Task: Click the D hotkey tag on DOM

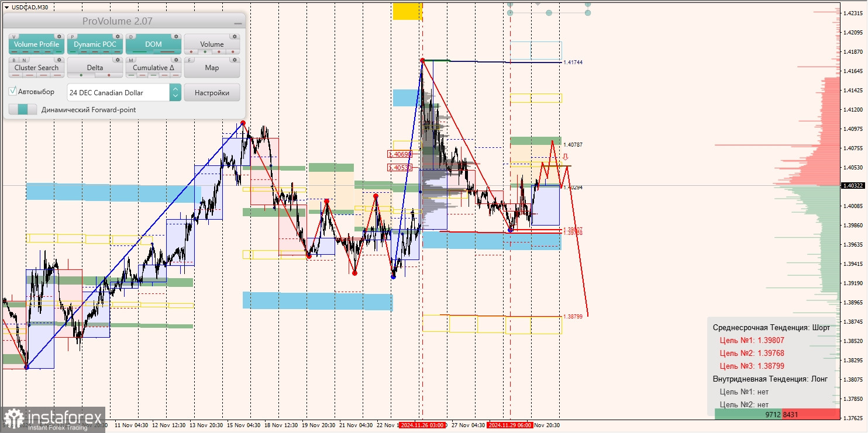Action: pos(131,37)
